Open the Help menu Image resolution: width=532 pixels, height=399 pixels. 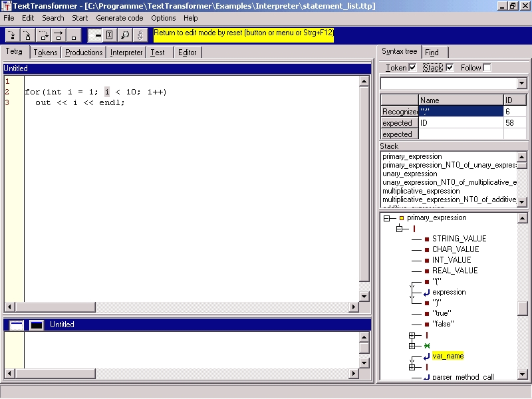click(x=191, y=18)
